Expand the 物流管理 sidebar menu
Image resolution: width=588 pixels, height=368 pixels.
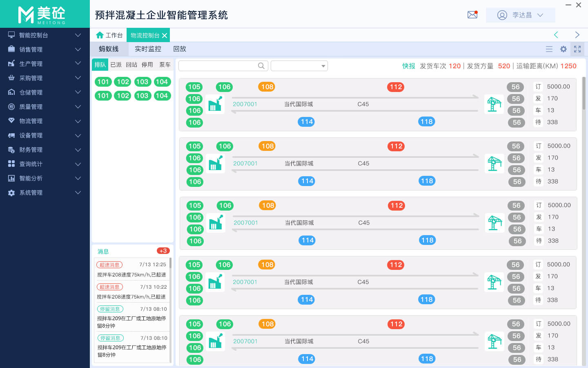point(45,121)
